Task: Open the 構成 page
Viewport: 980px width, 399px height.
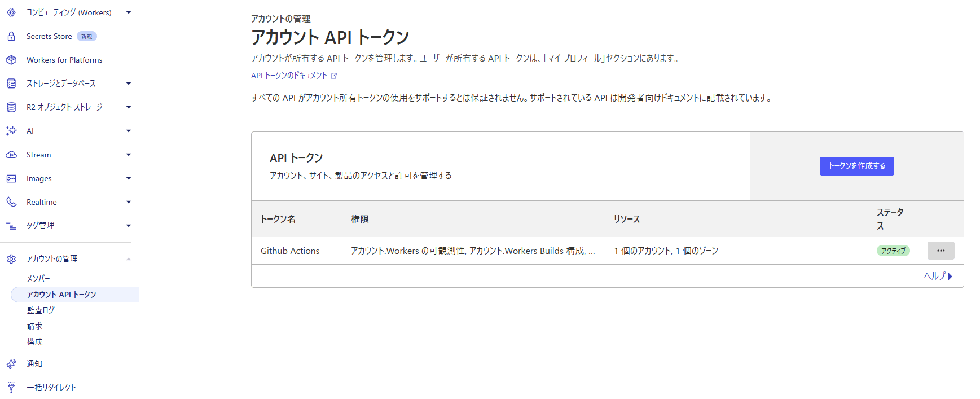Action: pos(34,342)
